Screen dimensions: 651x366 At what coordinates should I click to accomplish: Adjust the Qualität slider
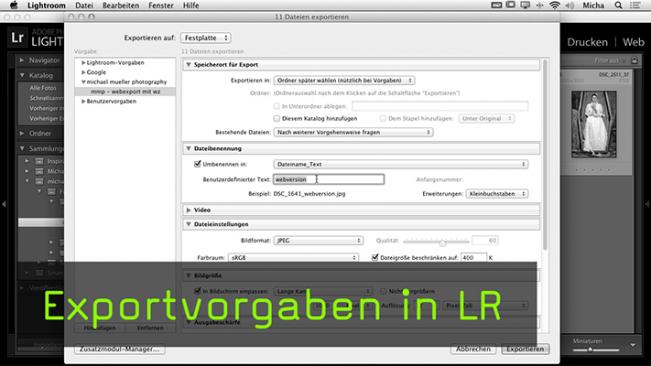coord(442,242)
